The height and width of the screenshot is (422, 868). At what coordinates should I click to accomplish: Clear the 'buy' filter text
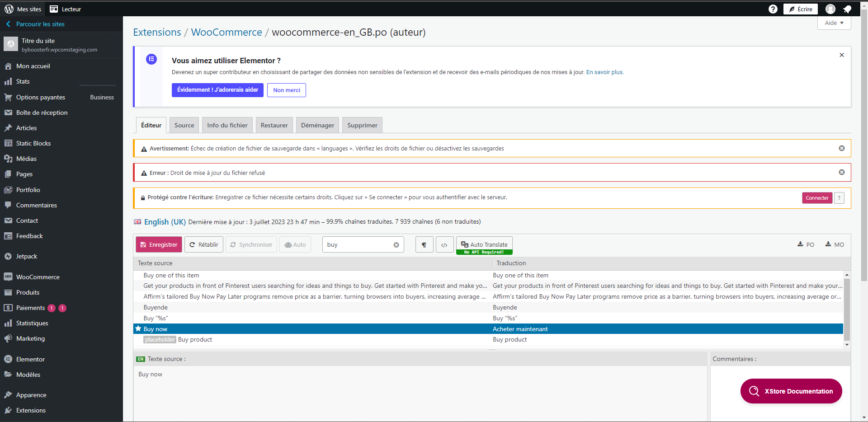click(x=396, y=245)
